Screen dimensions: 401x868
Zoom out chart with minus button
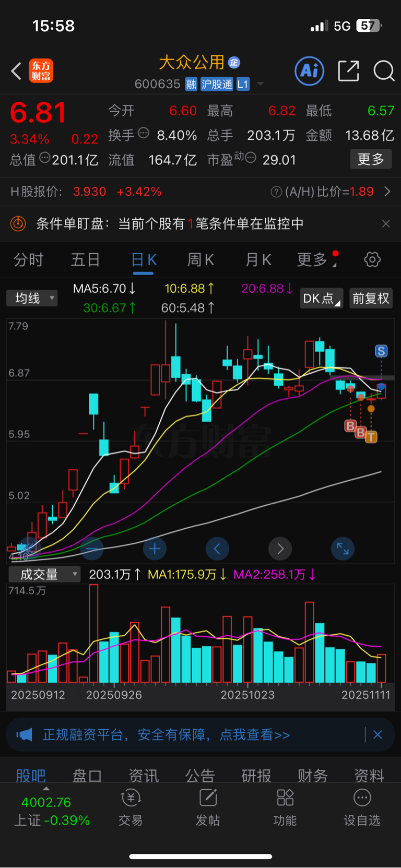pyautogui.click(x=92, y=549)
